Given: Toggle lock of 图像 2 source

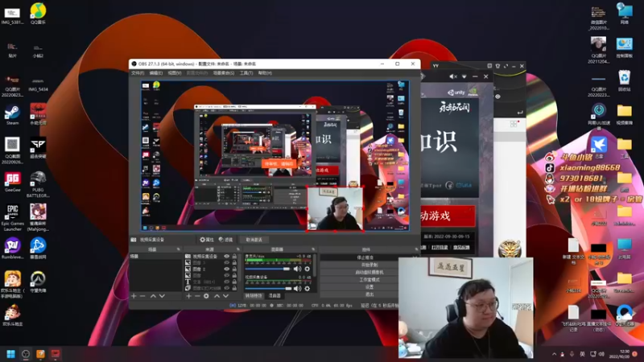Looking at the screenshot, I should [x=234, y=269].
